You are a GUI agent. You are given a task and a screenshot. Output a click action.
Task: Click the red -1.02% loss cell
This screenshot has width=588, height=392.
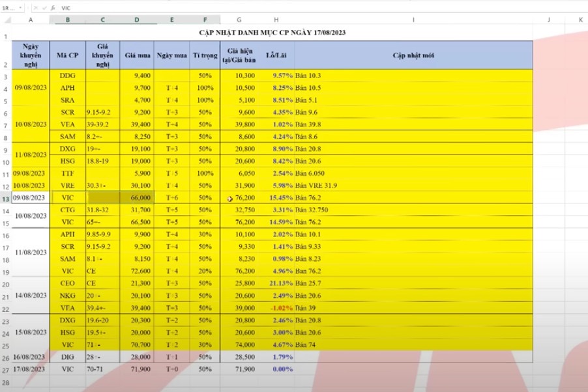[x=276, y=308]
